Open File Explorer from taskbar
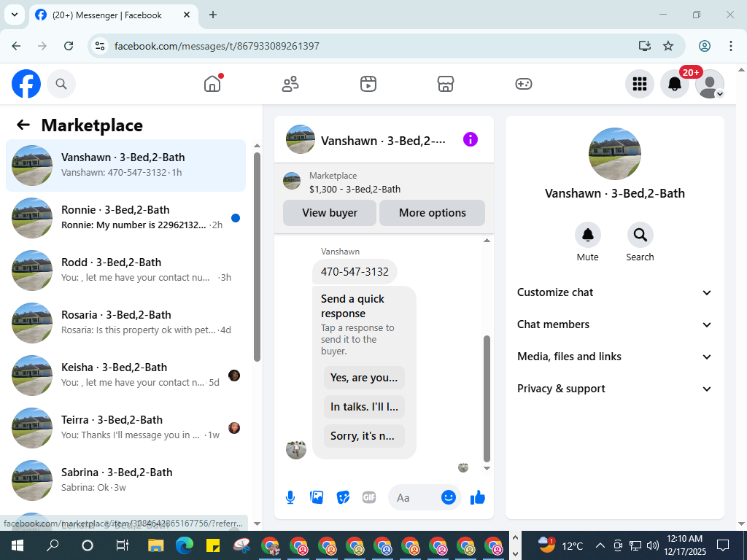The width and height of the screenshot is (747, 560). click(156, 545)
